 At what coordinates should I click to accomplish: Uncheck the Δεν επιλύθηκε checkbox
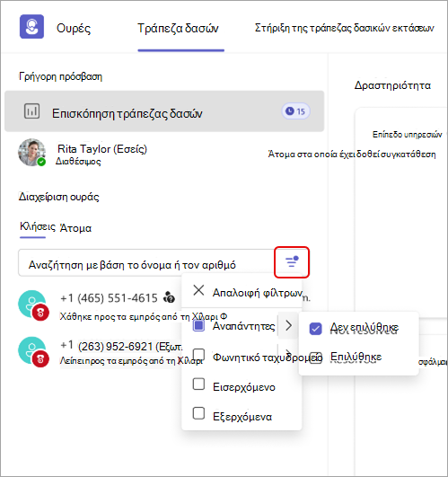[315, 329]
